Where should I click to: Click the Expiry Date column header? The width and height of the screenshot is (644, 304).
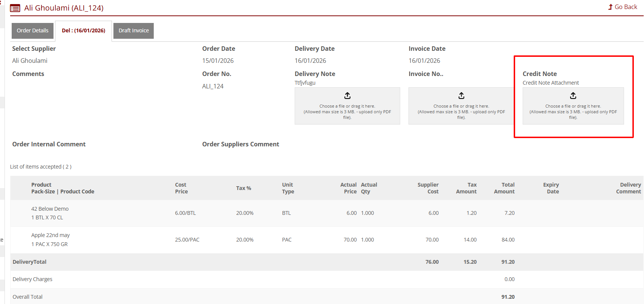point(551,188)
